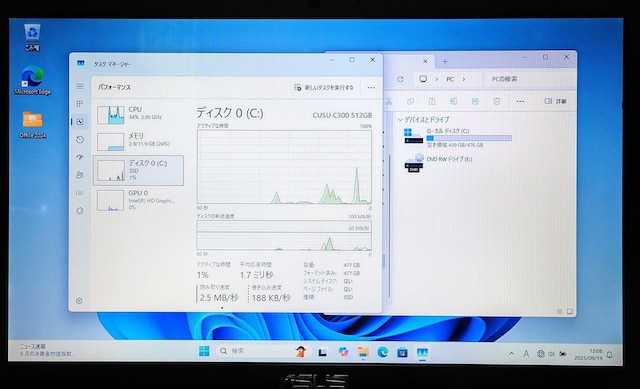Open notification bell in system tray

pyautogui.click(x=609, y=354)
